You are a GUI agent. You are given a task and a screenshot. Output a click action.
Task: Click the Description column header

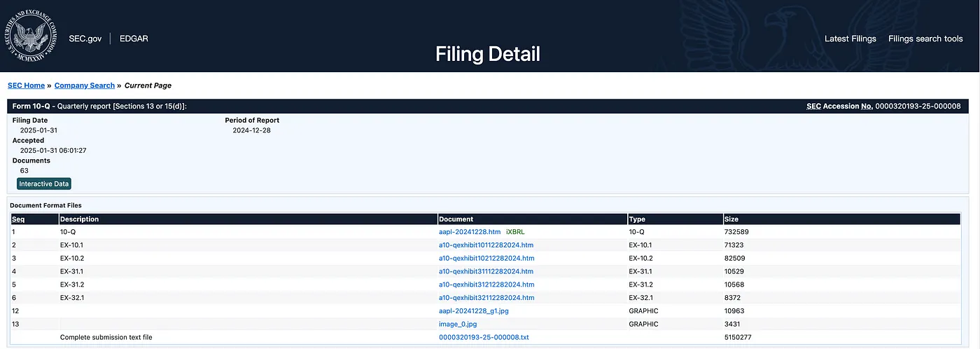coord(80,219)
